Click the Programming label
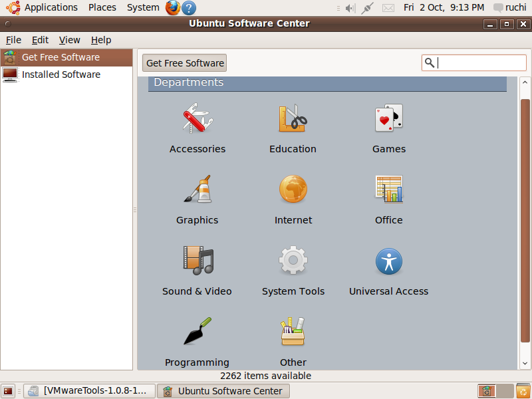 197,362
